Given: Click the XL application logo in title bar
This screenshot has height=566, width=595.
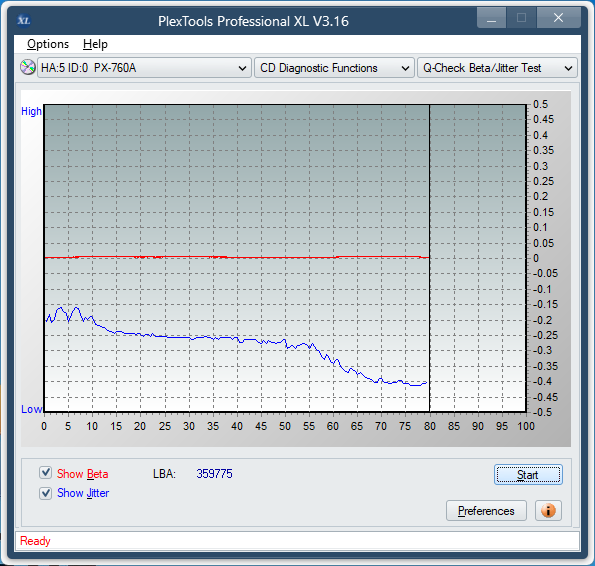Looking at the screenshot, I should tap(24, 20).
